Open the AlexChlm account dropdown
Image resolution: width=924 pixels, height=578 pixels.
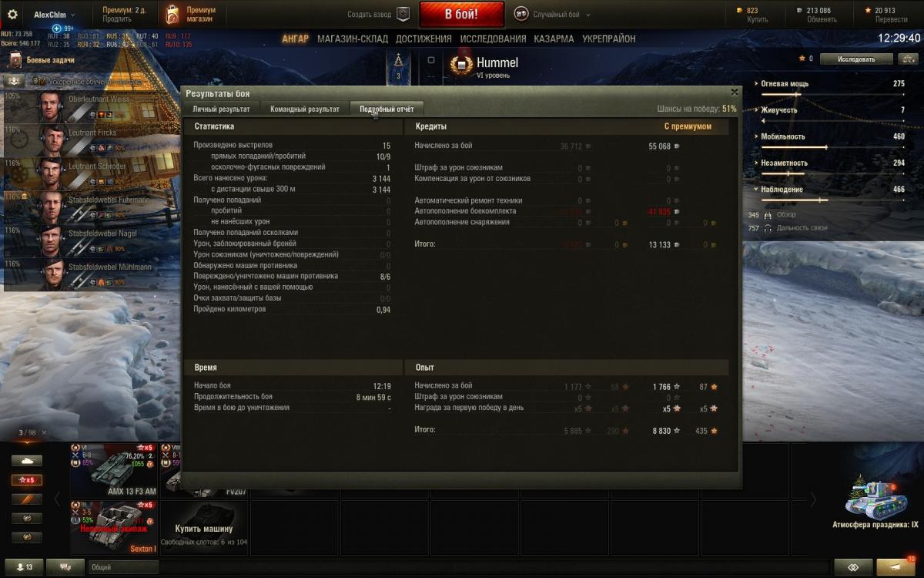coord(54,15)
